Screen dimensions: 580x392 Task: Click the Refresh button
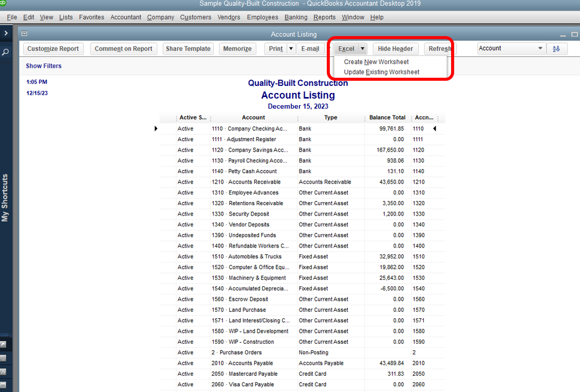point(440,48)
